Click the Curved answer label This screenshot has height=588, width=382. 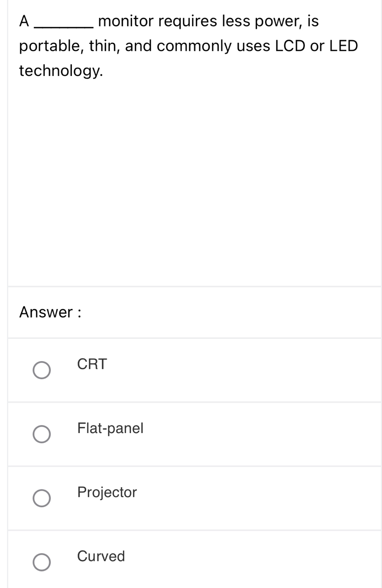click(101, 556)
